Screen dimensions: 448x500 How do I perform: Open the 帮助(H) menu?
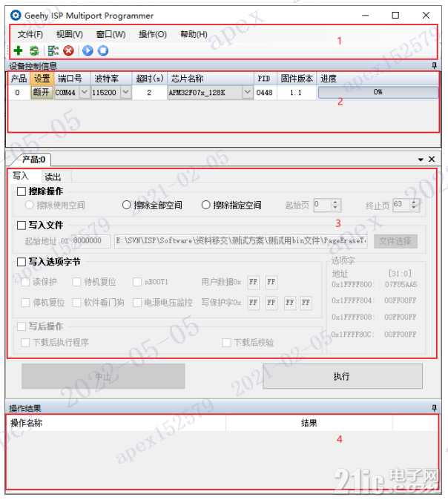tap(194, 34)
